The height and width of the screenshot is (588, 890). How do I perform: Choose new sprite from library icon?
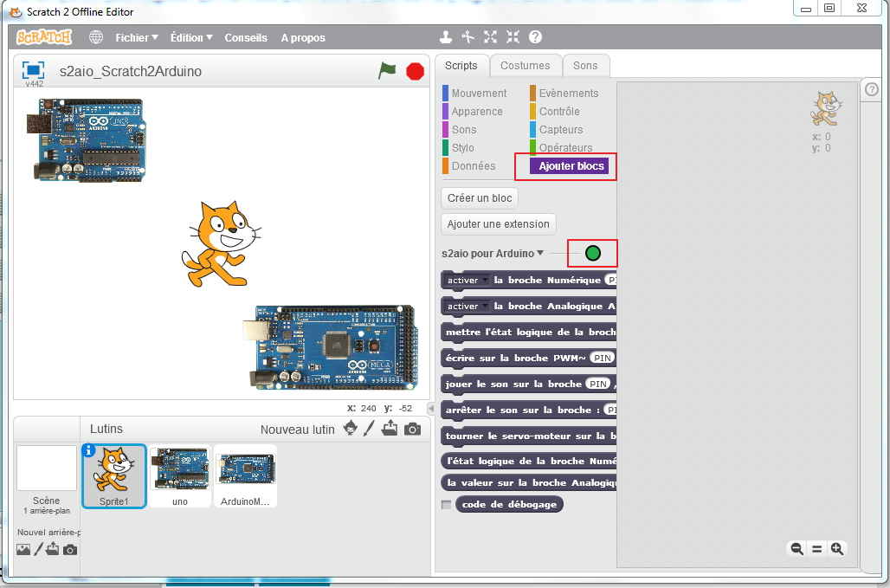coord(351,429)
